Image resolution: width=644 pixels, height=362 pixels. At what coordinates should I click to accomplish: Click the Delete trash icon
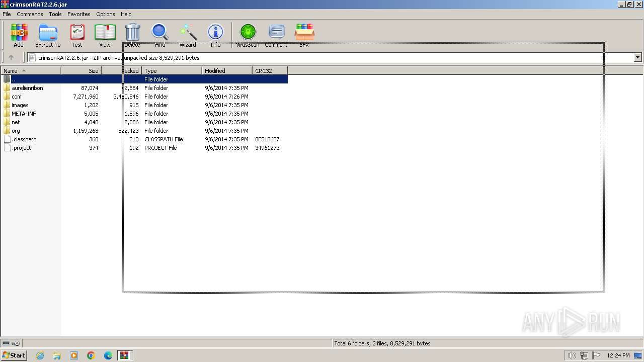[132, 35]
